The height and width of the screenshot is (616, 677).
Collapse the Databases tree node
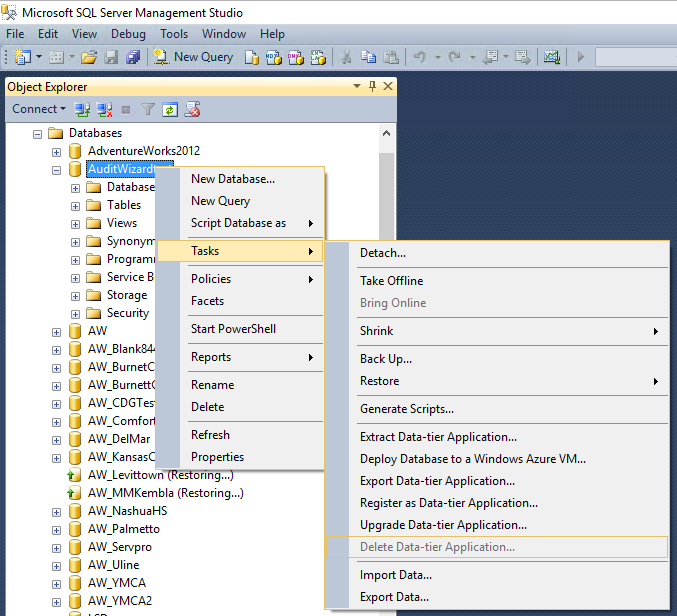click(38, 134)
